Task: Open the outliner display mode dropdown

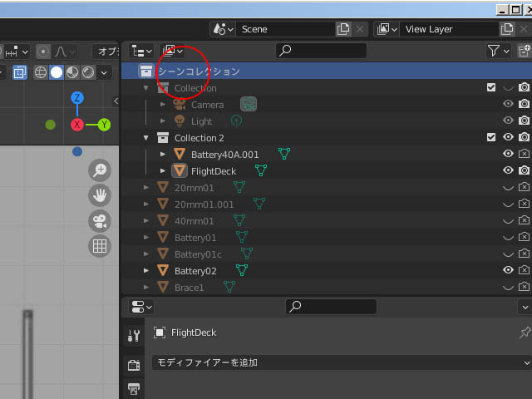Action: tap(172, 52)
